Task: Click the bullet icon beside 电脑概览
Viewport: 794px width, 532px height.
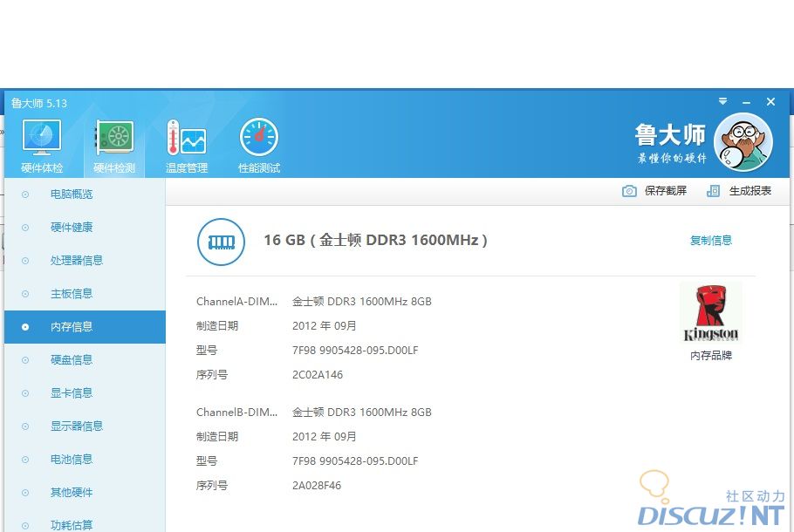Action: [24, 194]
